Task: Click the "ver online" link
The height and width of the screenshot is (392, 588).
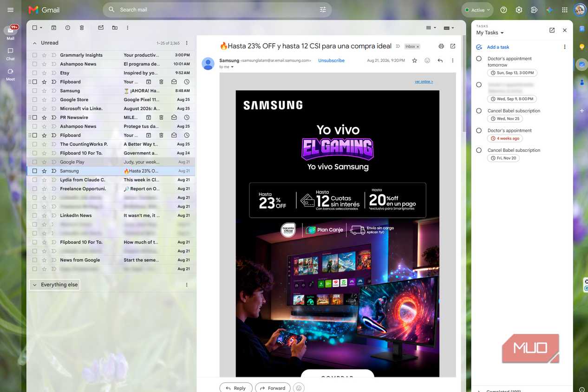Action: point(424,82)
